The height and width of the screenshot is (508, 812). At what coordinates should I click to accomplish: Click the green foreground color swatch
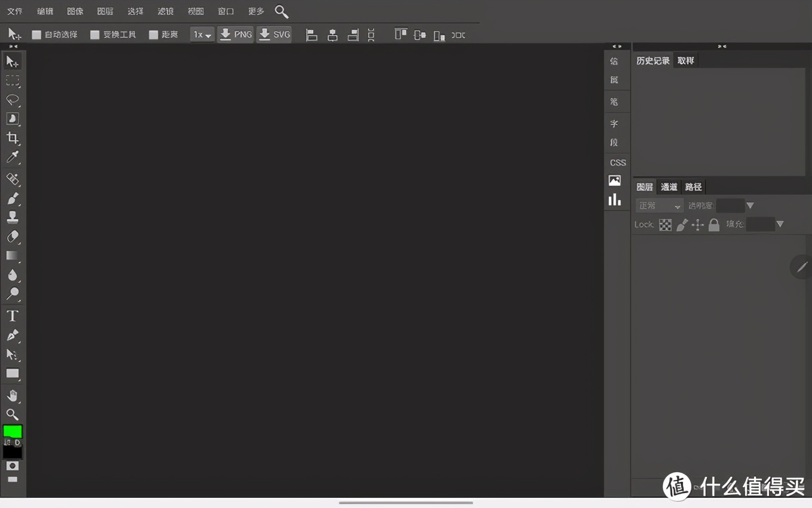[x=13, y=432]
